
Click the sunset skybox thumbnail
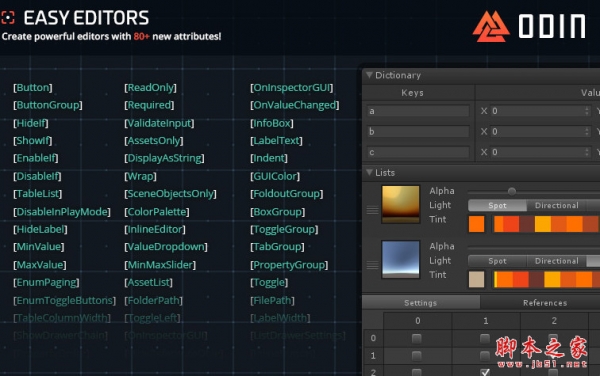[401, 204]
